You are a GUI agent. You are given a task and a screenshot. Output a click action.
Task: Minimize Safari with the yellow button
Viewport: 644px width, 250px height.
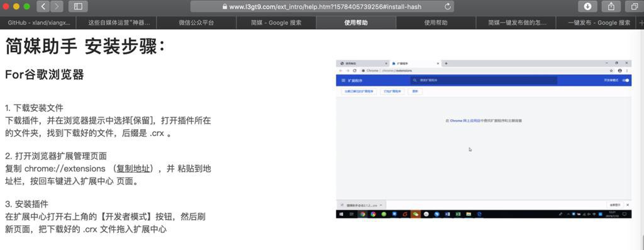(16, 6)
